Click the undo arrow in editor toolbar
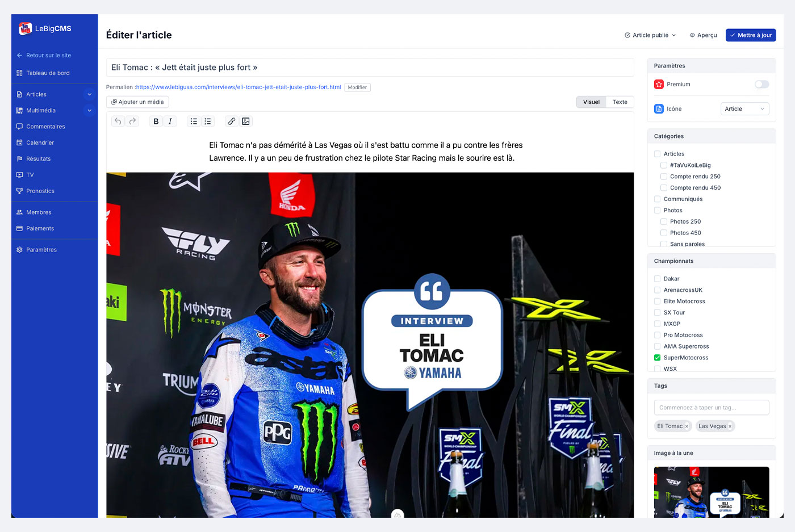Image resolution: width=795 pixels, height=532 pixels. pyautogui.click(x=118, y=122)
